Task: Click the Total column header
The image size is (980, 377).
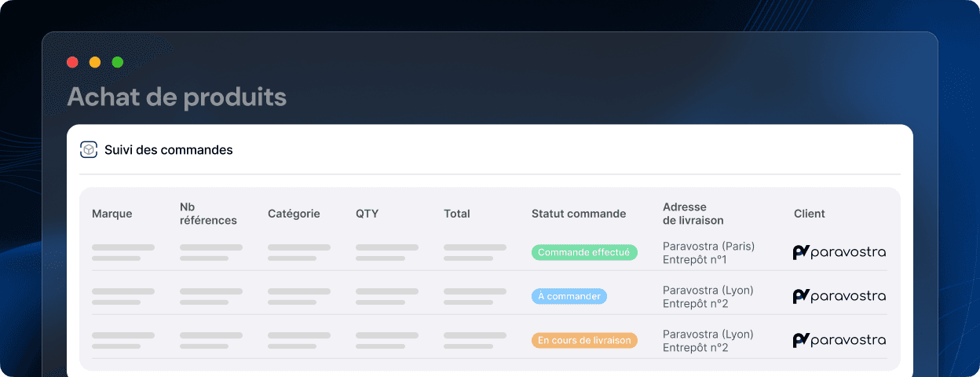Action: tap(457, 214)
